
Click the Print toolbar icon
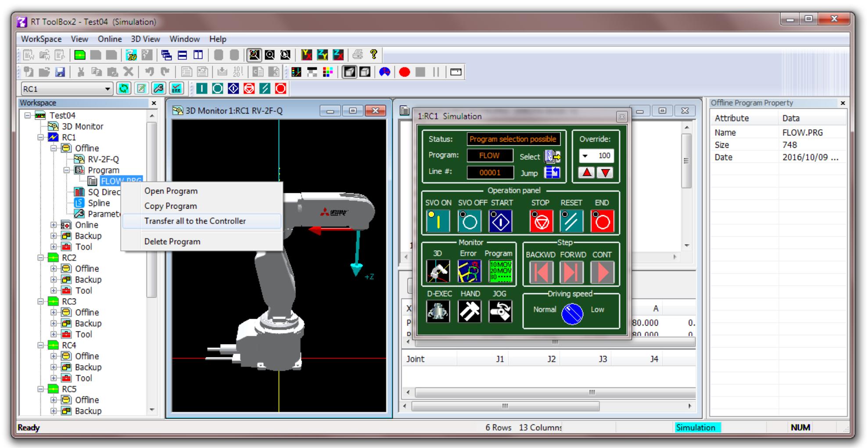click(358, 54)
